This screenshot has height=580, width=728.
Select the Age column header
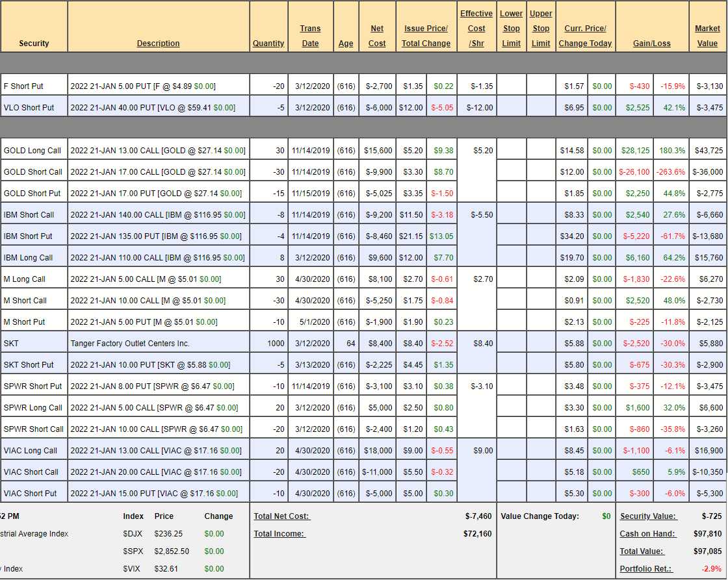pos(346,44)
